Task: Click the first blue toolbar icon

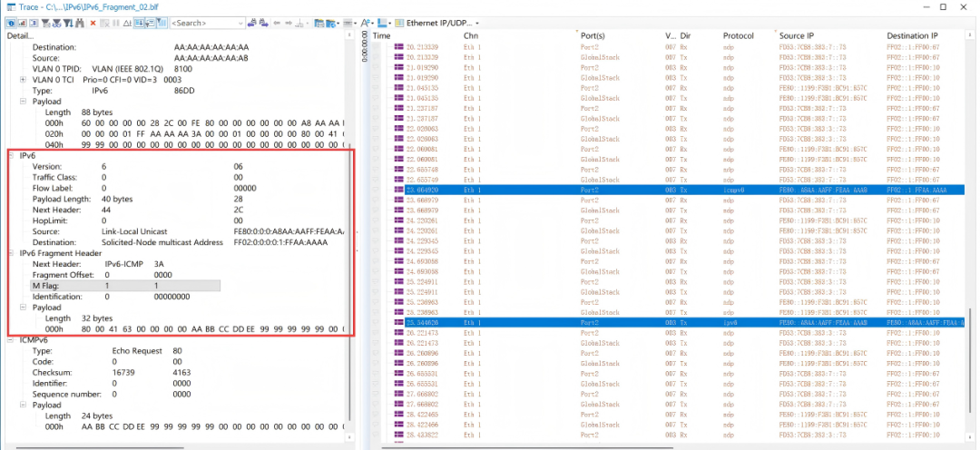Action: 11,23
